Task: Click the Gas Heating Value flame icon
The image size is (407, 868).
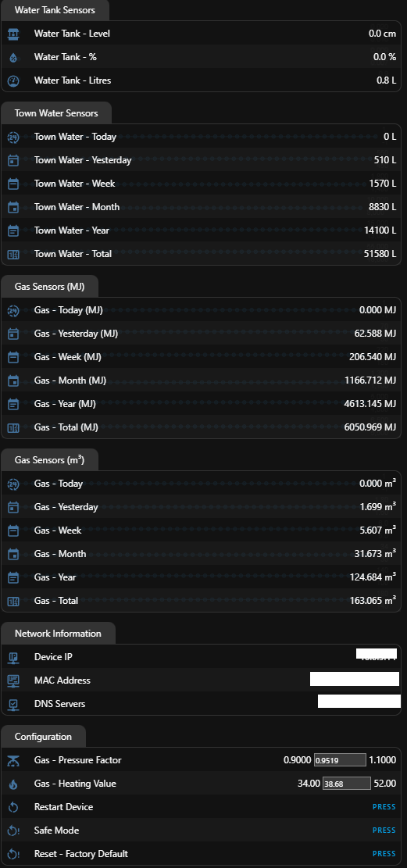Action: click(x=13, y=784)
